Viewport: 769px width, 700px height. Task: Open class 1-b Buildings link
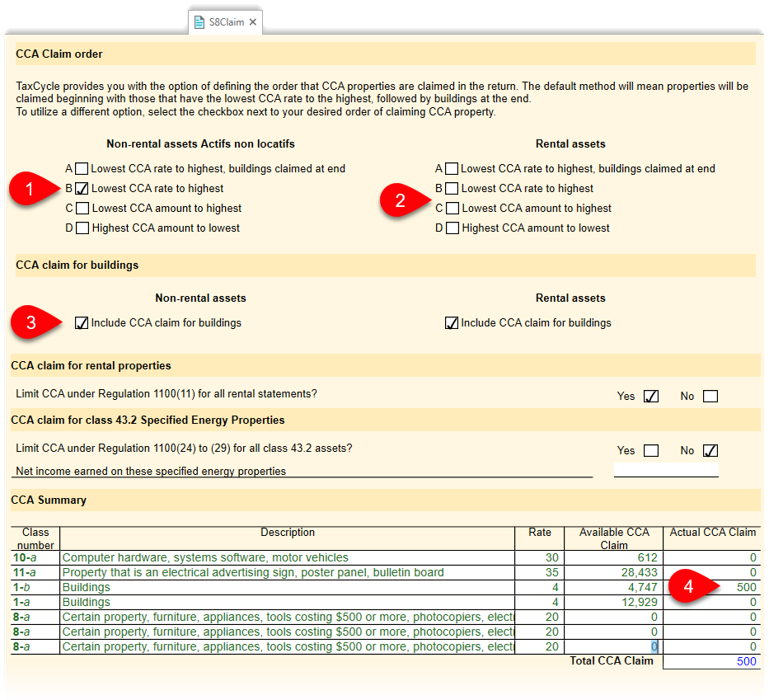tap(22, 588)
